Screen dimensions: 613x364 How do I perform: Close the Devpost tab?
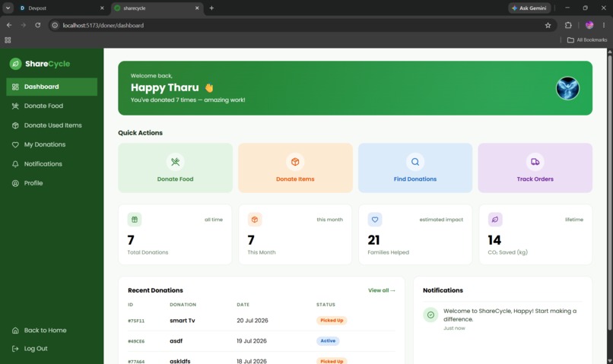click(x=102, y=8)
